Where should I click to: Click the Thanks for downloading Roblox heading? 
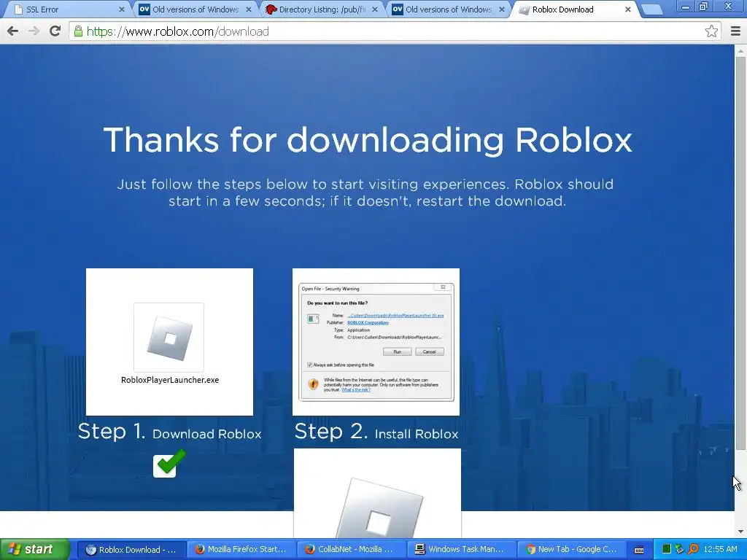[368, 141]
